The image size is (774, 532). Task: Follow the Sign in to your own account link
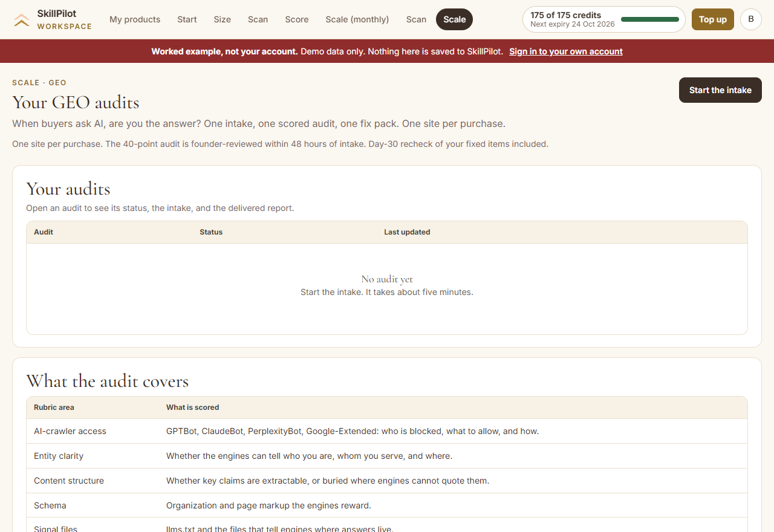566,51
